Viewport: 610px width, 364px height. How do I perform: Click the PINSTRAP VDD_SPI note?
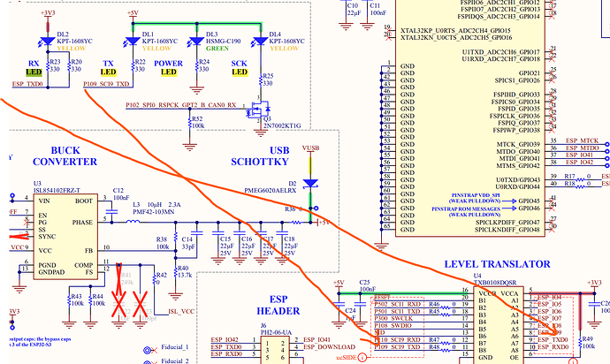pos(475,198)
